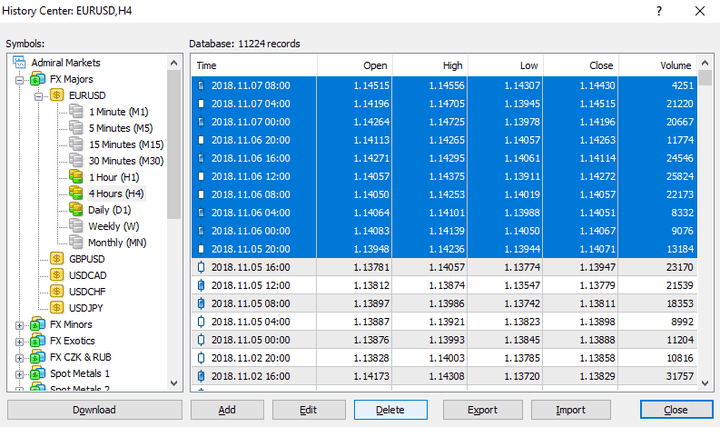Viewport: 720px width, 427px height.
Task: Collapse the FX Majors tree node
Action: (20, 80)
